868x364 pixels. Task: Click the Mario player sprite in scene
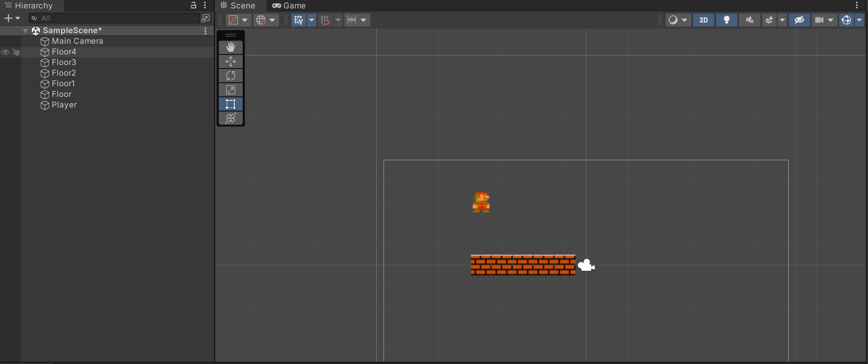[481, 202]
